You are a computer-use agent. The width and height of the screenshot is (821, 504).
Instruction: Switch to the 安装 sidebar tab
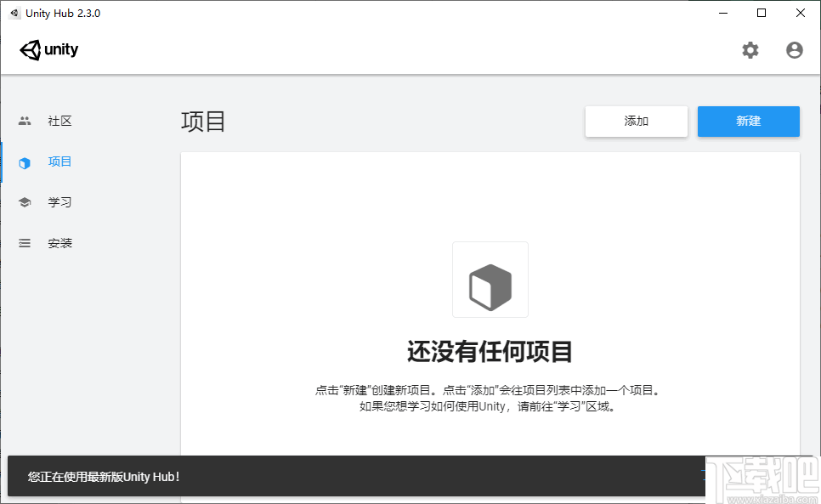click(x=59, y=243)
